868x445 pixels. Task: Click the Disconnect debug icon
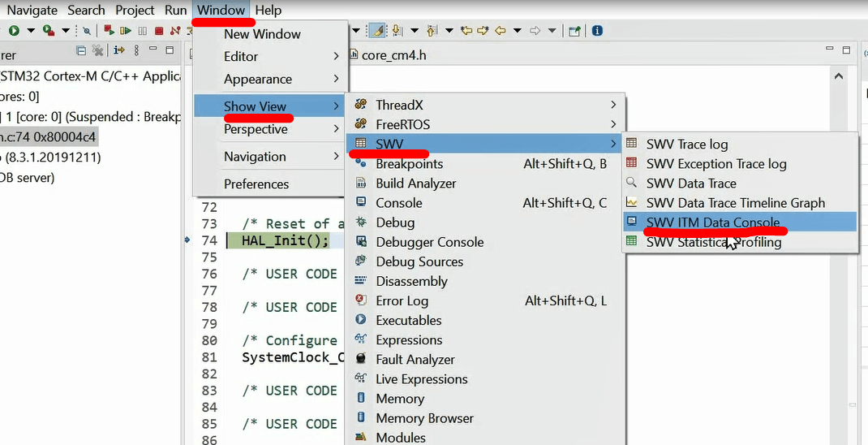175,31
